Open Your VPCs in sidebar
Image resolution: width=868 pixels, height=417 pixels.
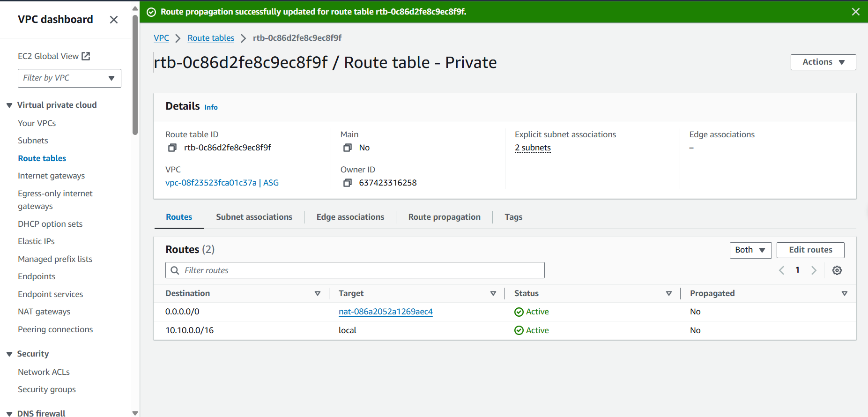point(37,123)
